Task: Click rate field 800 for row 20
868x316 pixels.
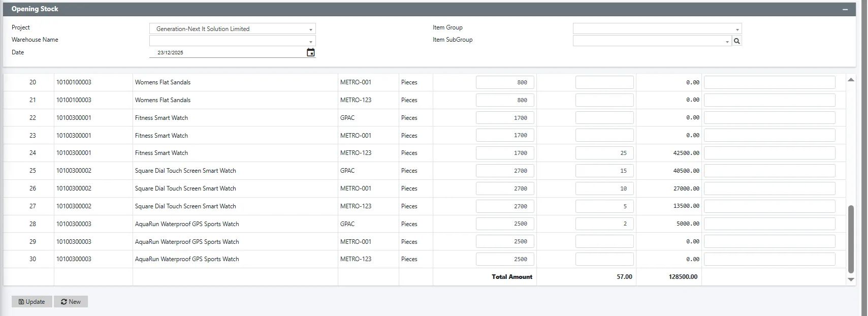Action: [505, 82]
